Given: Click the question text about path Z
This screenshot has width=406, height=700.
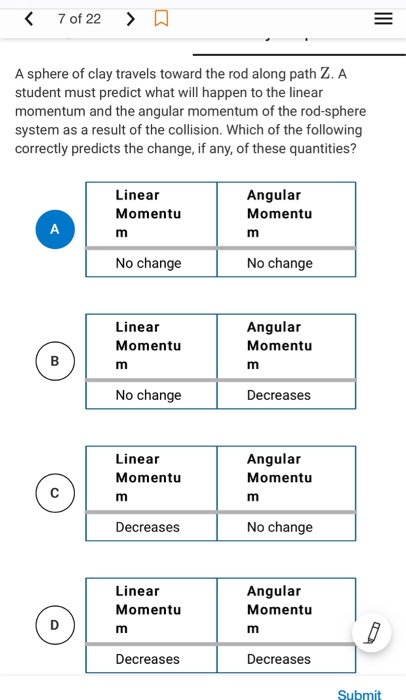Looking at the screenshot, I should [191, 111].
